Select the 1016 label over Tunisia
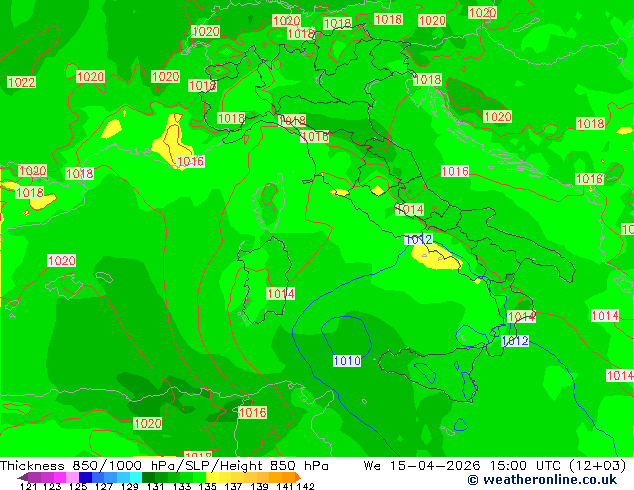634x490 pixels. [253, 412]
